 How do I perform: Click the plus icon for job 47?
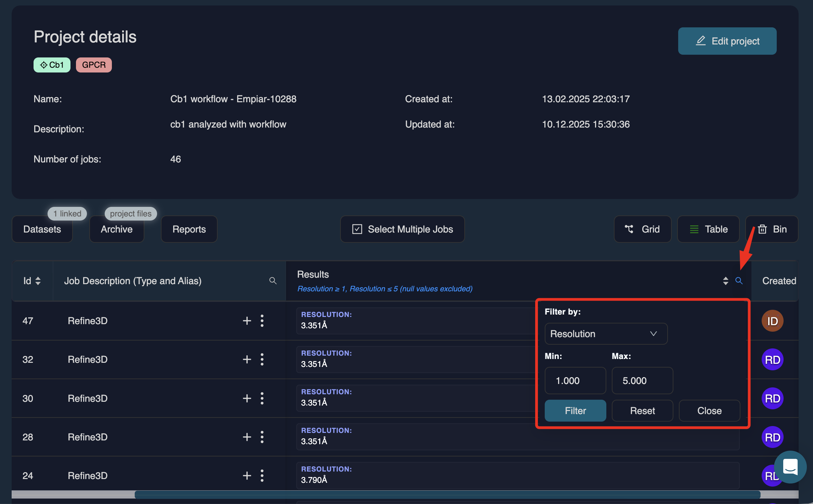coord(247,321)
